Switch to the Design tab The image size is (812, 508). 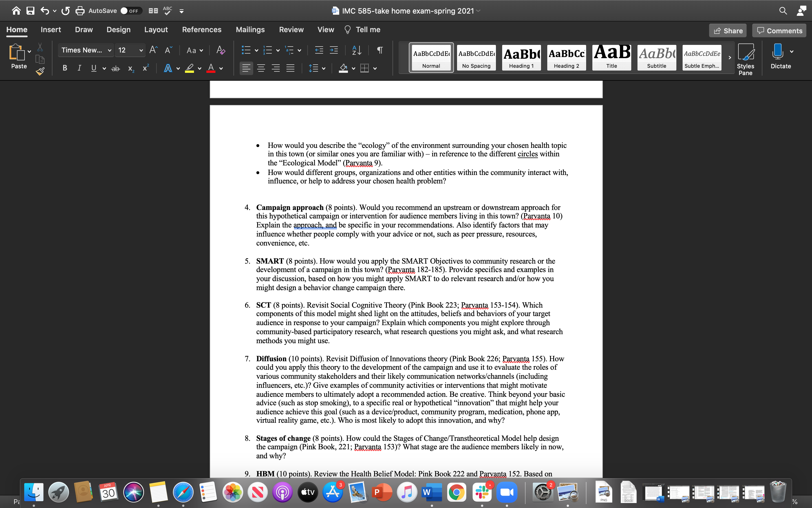click(x=118, y=30)
